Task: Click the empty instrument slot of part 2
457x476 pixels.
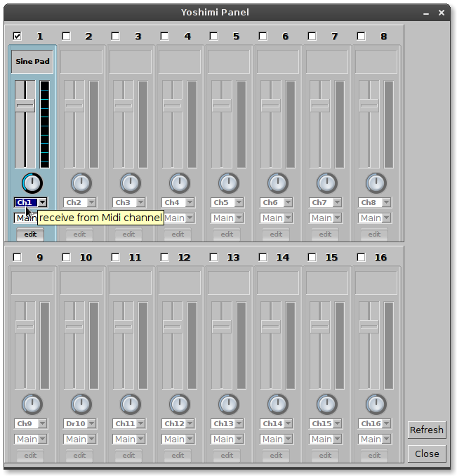Action: 81,62
